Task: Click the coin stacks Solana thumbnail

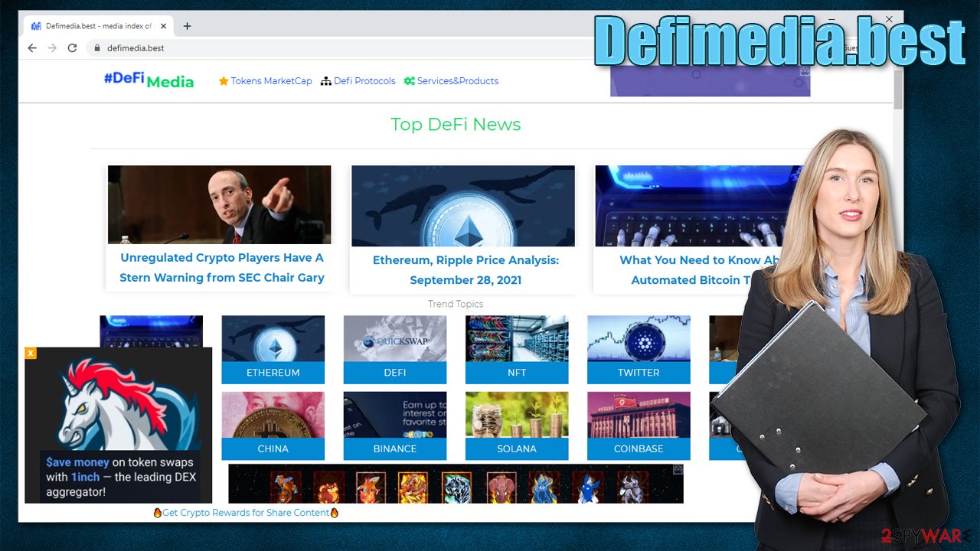Action: pyautogui.click(x=517, y=416)
